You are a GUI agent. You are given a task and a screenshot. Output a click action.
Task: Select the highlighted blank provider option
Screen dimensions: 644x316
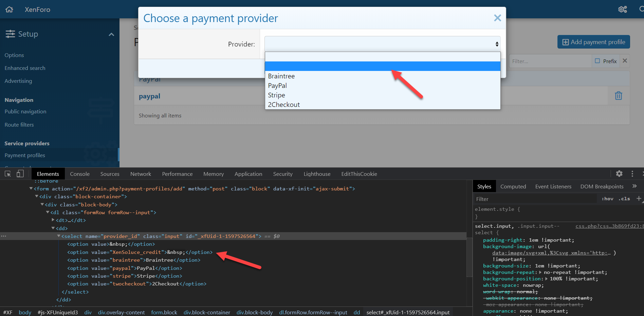click(383, 66)
